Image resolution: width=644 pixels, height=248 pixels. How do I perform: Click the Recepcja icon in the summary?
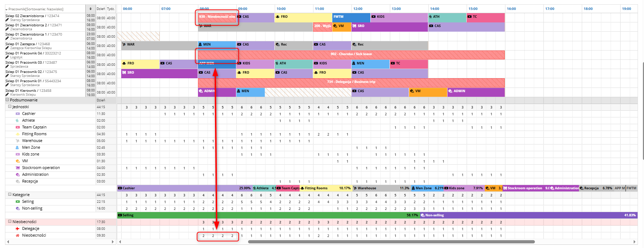(17, 181)
